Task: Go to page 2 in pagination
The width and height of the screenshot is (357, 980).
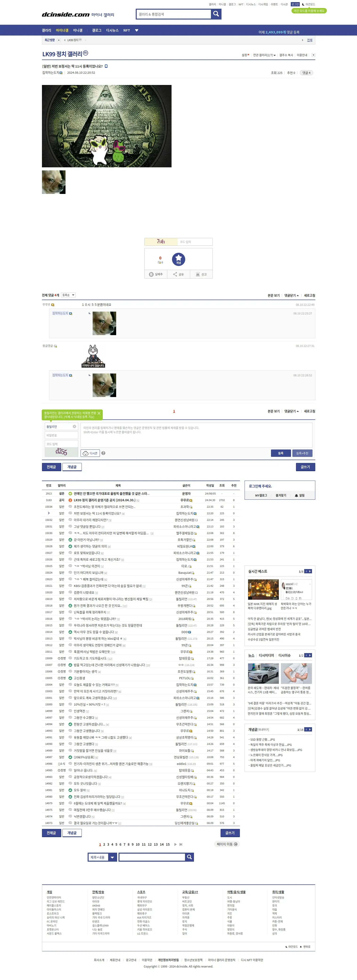Action: [x=104, y=844]
